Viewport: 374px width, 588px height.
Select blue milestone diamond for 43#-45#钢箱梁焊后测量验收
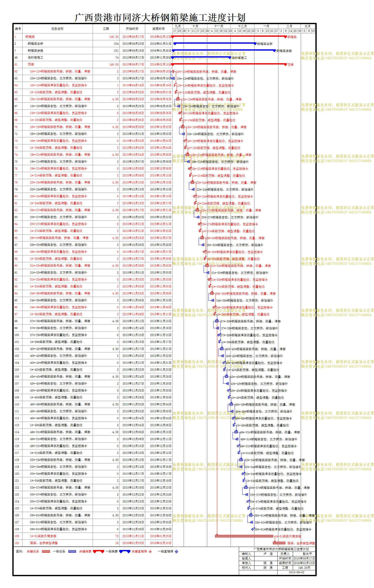[x=228, y=390]
